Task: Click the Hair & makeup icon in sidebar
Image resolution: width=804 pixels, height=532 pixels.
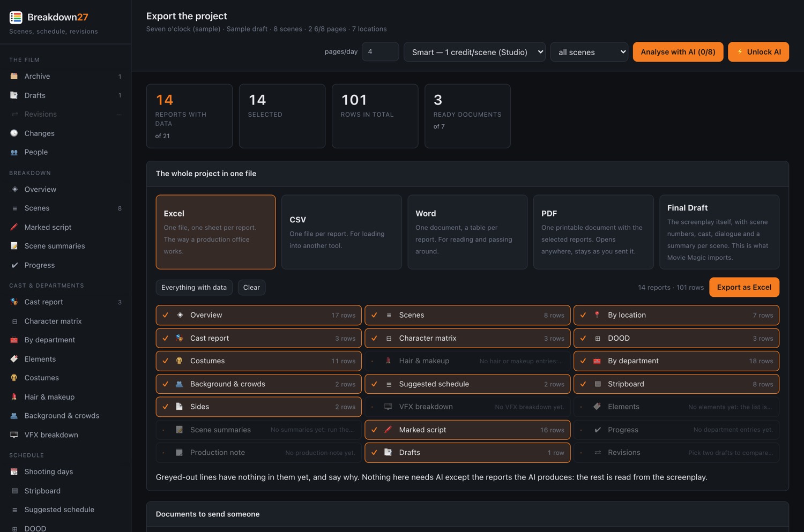Action: (14, 397)
